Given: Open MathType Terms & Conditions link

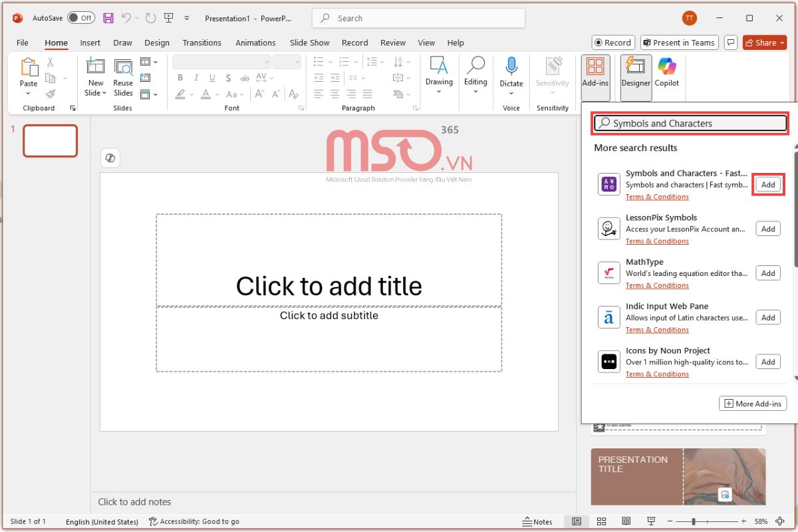Looking at the screenshot, I should click(657, 285).
